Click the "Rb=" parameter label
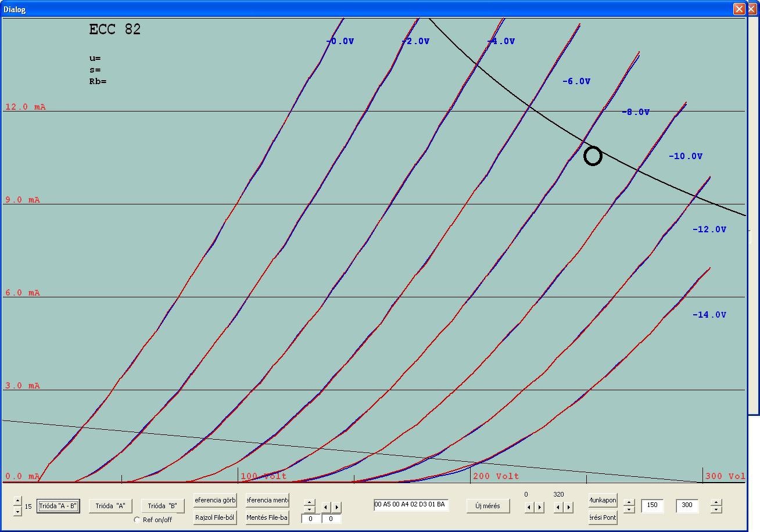The width and height of the screenshot is (760, 532). [x=98, y=81]
